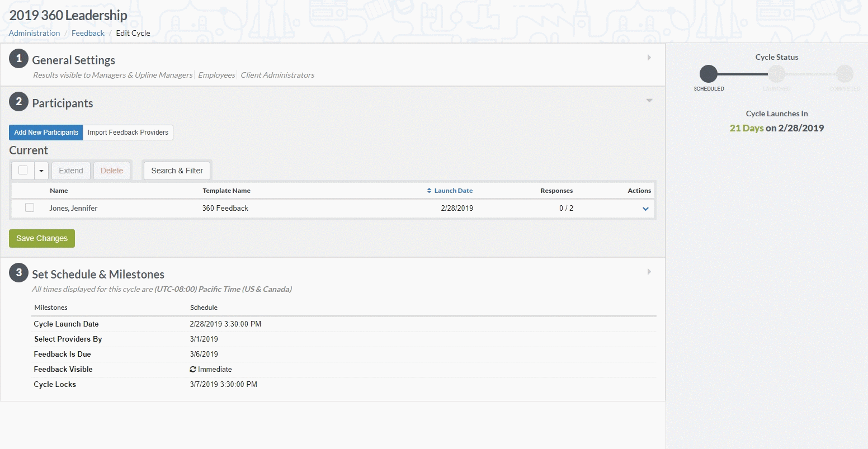The width and height of the screenshot is (868, 449).
Task: Click the Cycle Launch Date milestone
Action: (x=66, y=324)
